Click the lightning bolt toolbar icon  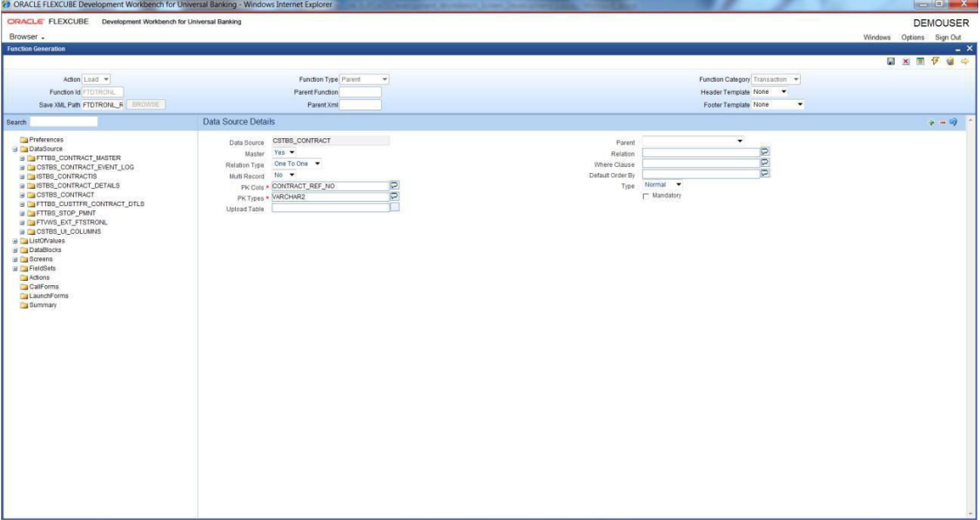coord(935,61)
